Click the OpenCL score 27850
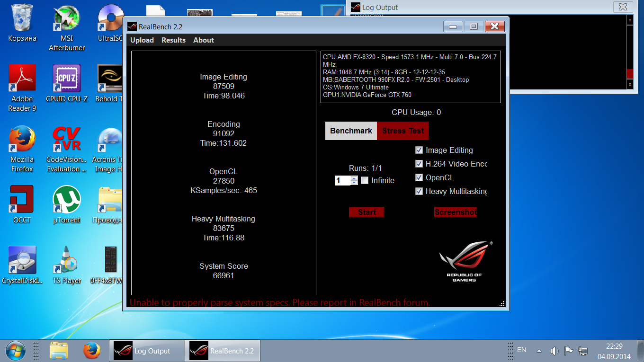The height and width of the screenshot is (362, 644). point(224,181)
